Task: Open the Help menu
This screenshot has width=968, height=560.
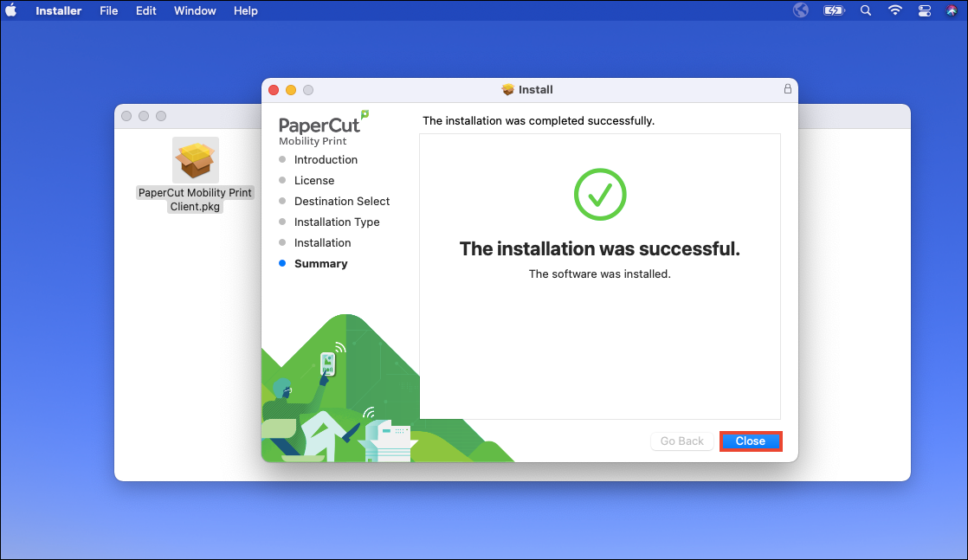Action: click(x=245, y=10)
